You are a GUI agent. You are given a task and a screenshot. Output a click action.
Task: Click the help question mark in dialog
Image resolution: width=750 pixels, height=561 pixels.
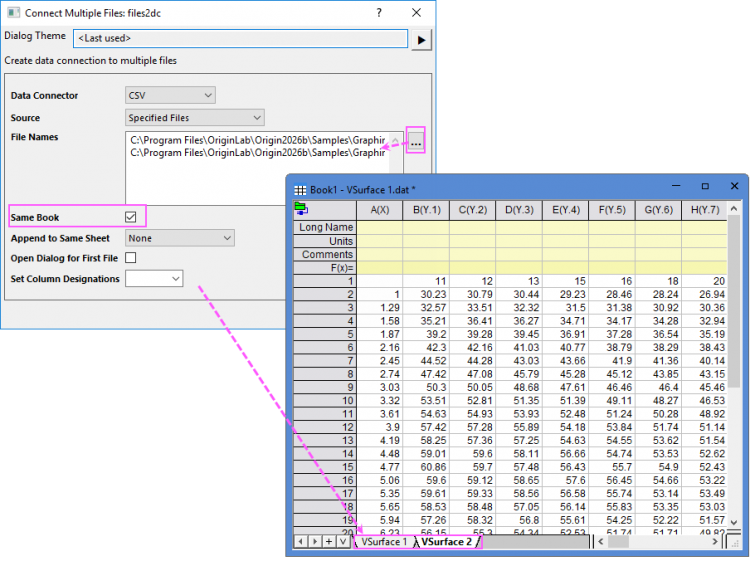[379, 13]
